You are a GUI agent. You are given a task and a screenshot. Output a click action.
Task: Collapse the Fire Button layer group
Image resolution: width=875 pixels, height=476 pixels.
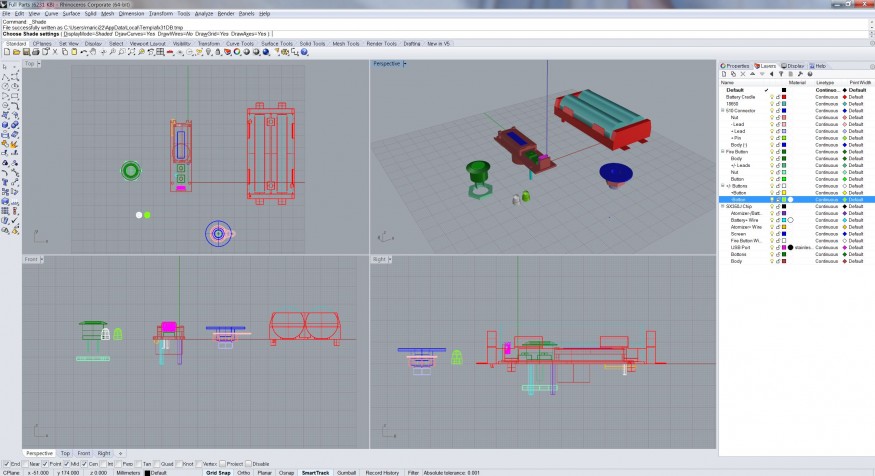point(723,151)
